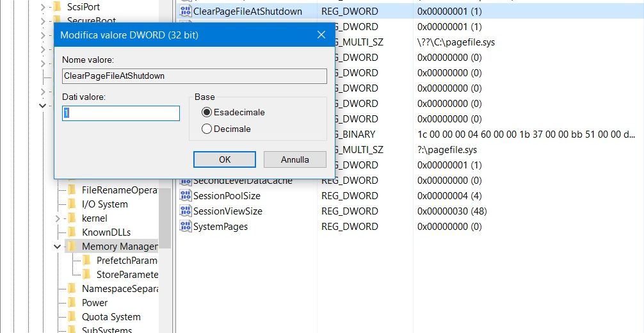Select the I/O System tree item

(105, 204)
